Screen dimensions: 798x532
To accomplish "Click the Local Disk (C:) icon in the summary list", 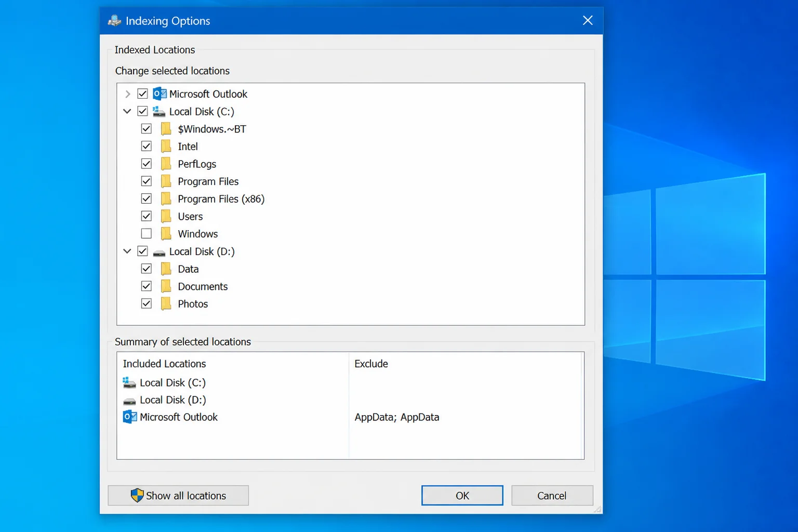I will click(129, 383).
